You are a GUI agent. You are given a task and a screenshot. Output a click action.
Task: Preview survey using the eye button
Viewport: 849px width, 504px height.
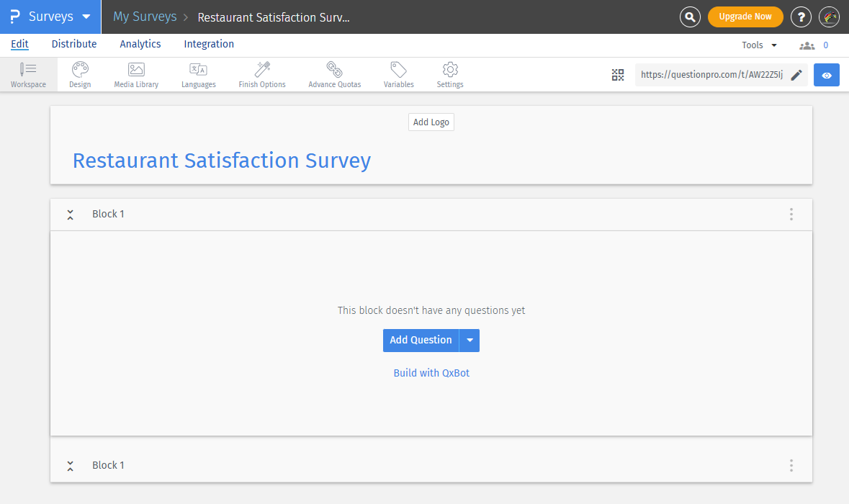click(x=827, y=75)
